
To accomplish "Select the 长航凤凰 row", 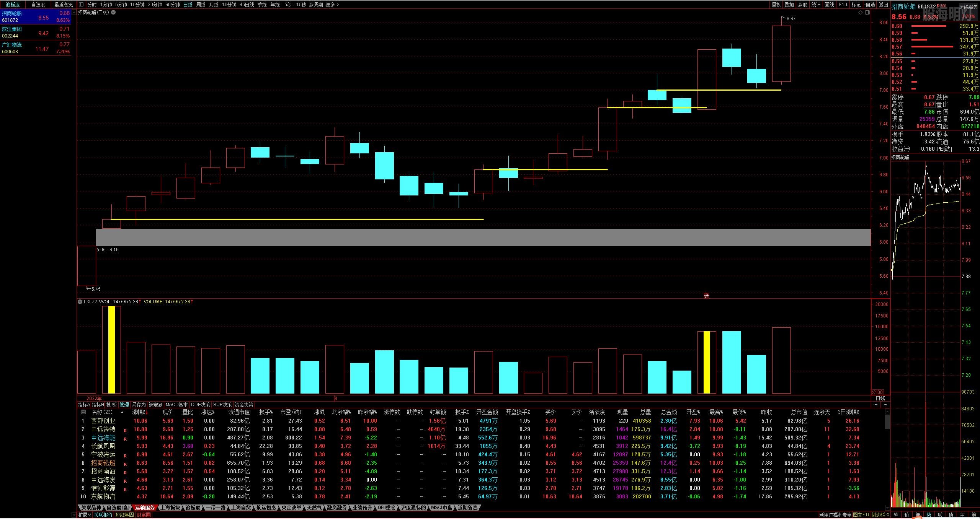I will tap(481, 446).
